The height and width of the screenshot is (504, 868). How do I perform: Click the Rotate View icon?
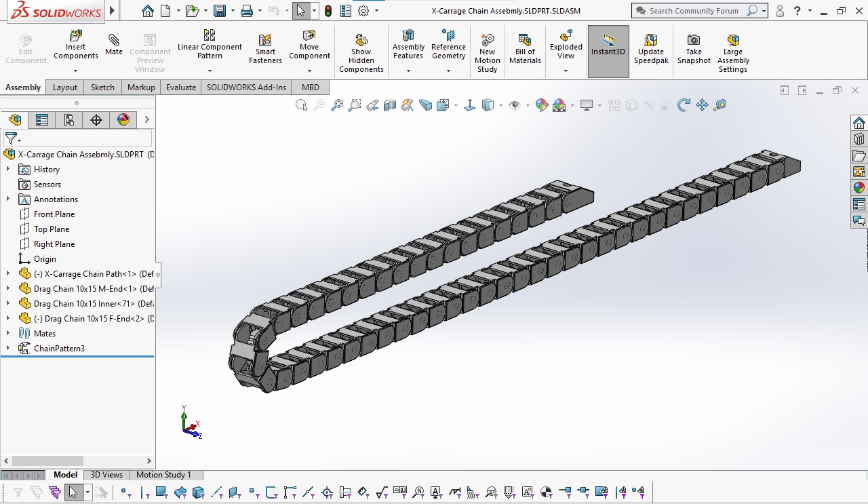684,105
